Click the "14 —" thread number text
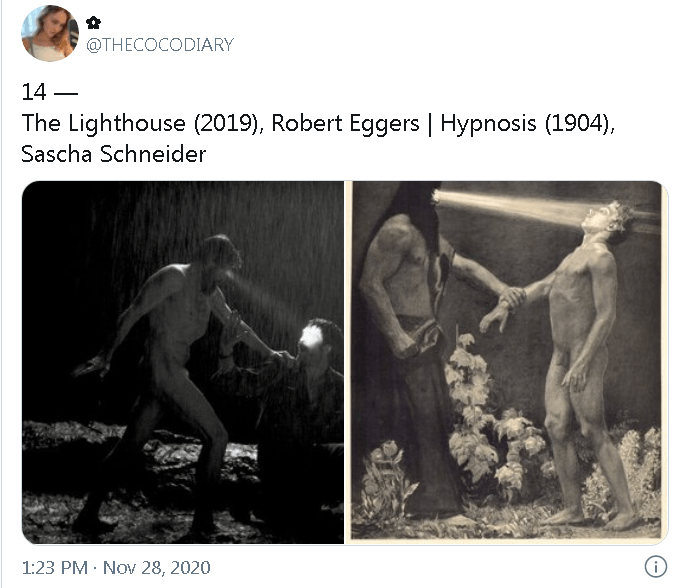Viewport: 685px width, 588px height. coord(49,92)
